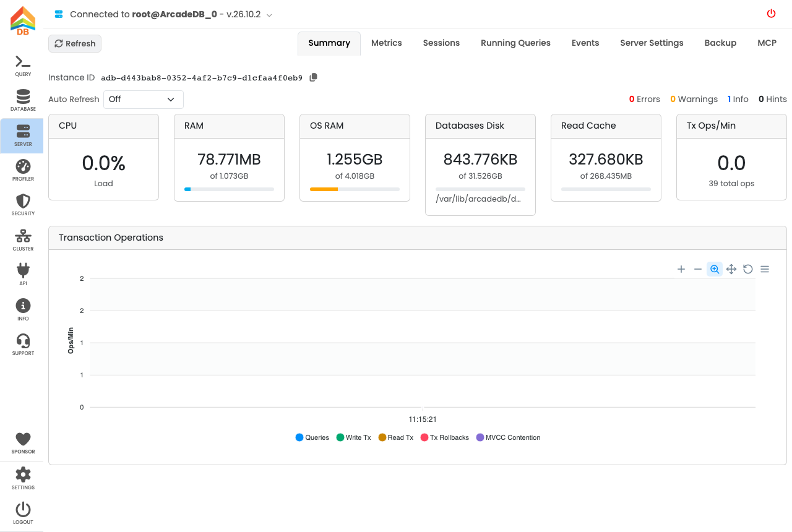Open the Profiler sidebar icon
The height and width of the screenshot is (532, 792).
[x=23, y=170]
